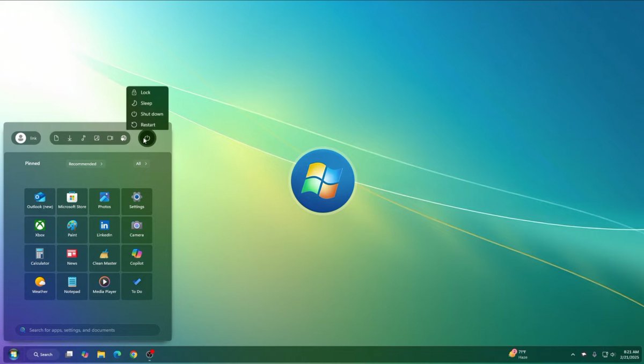Open the Calculator app

pos(40,258)
